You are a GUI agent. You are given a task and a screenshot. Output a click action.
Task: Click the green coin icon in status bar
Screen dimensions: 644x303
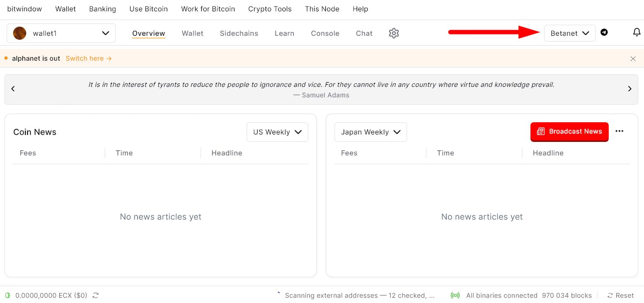coord(7,296)
